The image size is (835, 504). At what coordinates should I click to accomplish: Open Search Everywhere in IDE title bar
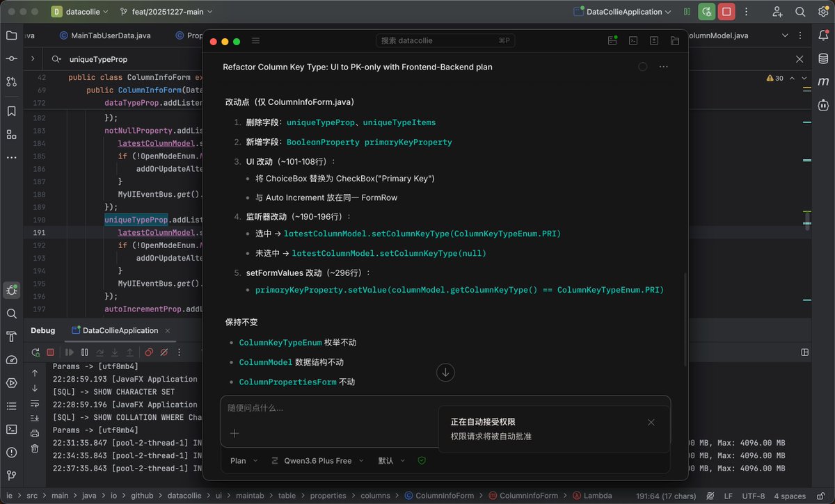click(800, 12)
